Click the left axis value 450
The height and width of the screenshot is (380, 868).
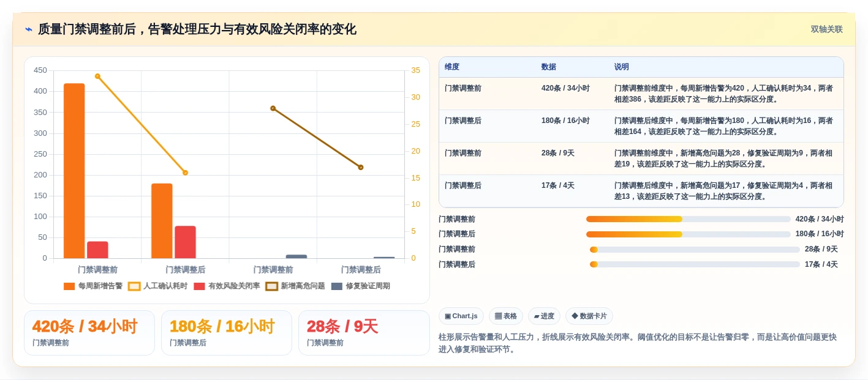coord(40,70)
